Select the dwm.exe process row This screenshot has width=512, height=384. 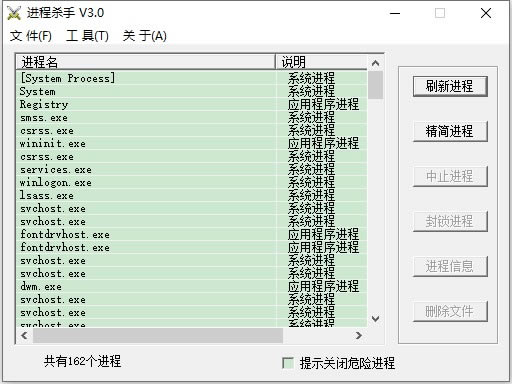click(x=192, y=286)
